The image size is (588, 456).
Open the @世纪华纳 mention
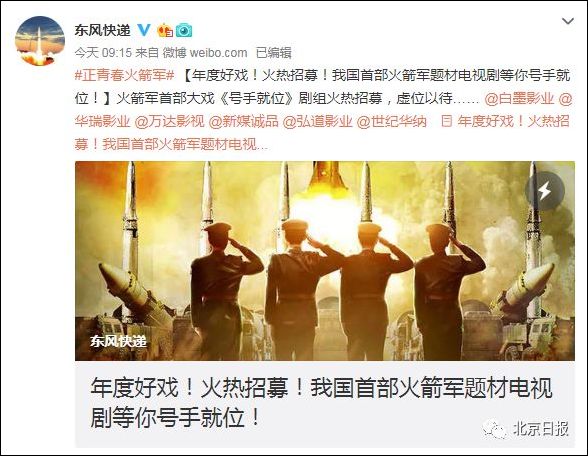point(392,122)
